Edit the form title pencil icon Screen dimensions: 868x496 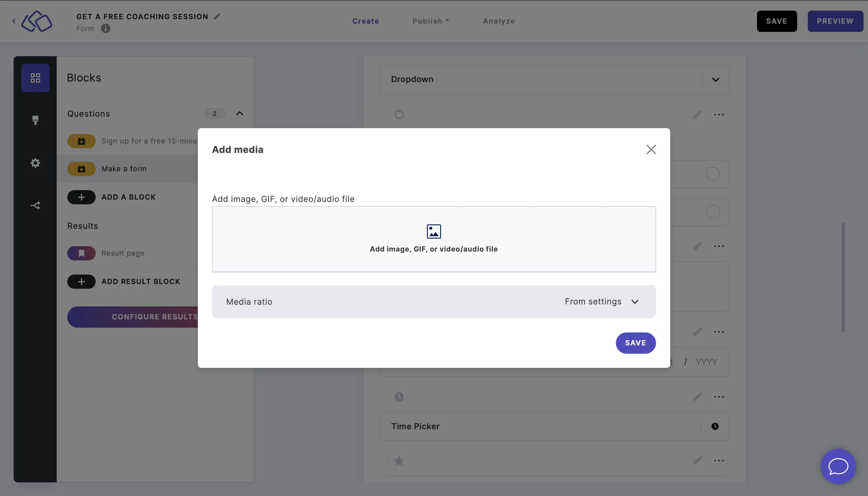(217, 16)
